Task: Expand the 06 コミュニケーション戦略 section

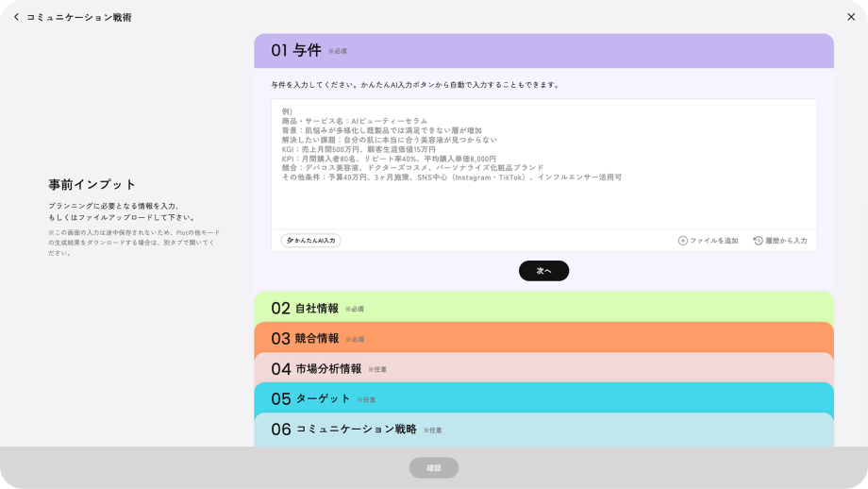Action: click(x=543, y=430)
